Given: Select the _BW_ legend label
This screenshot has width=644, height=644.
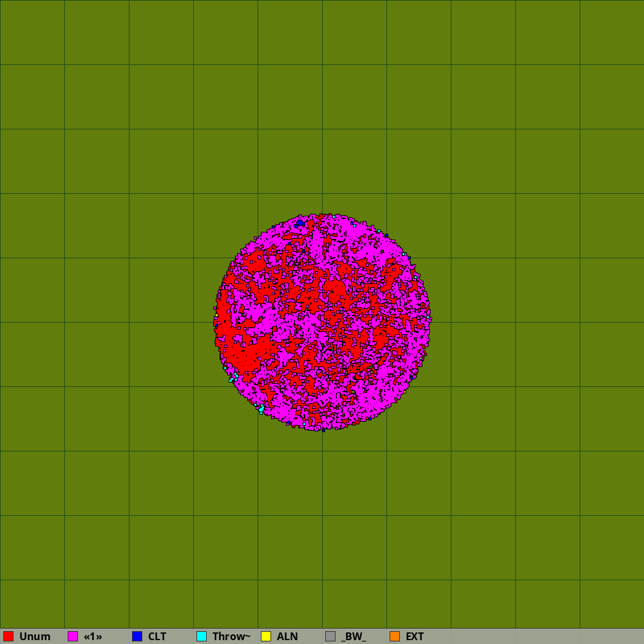Looking at the screenshot, I should pyautogui.click(x=354, y=636).
